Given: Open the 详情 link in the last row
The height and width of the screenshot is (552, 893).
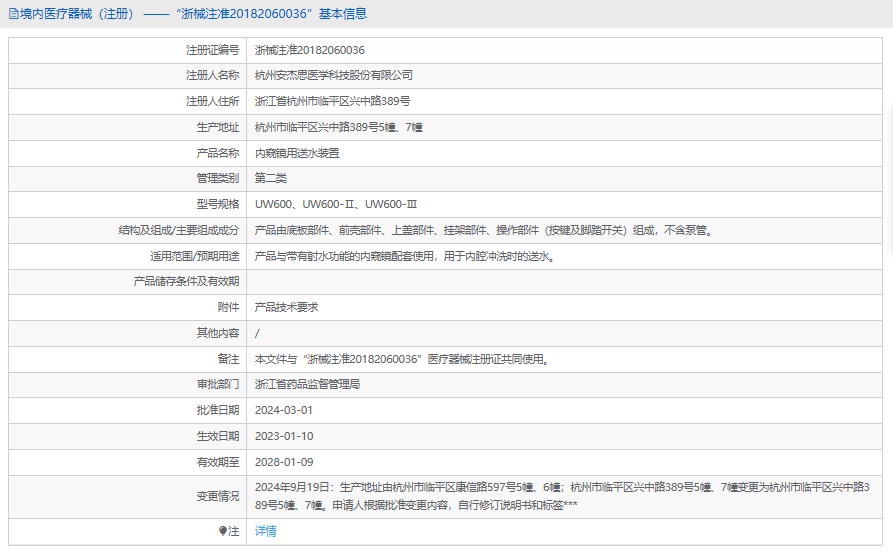Looking at the screenshot, I should (265, 531).
